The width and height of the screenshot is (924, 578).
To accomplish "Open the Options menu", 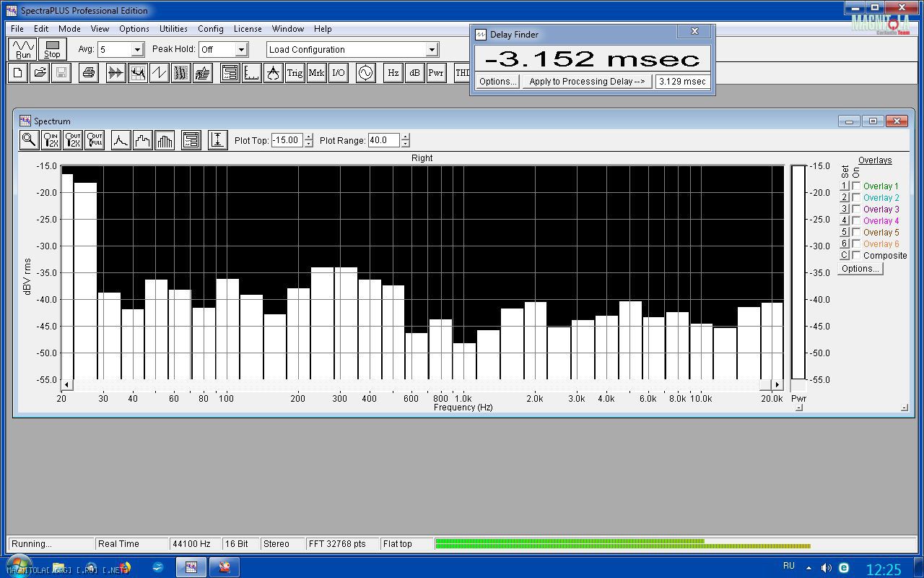I will [134, 29].
